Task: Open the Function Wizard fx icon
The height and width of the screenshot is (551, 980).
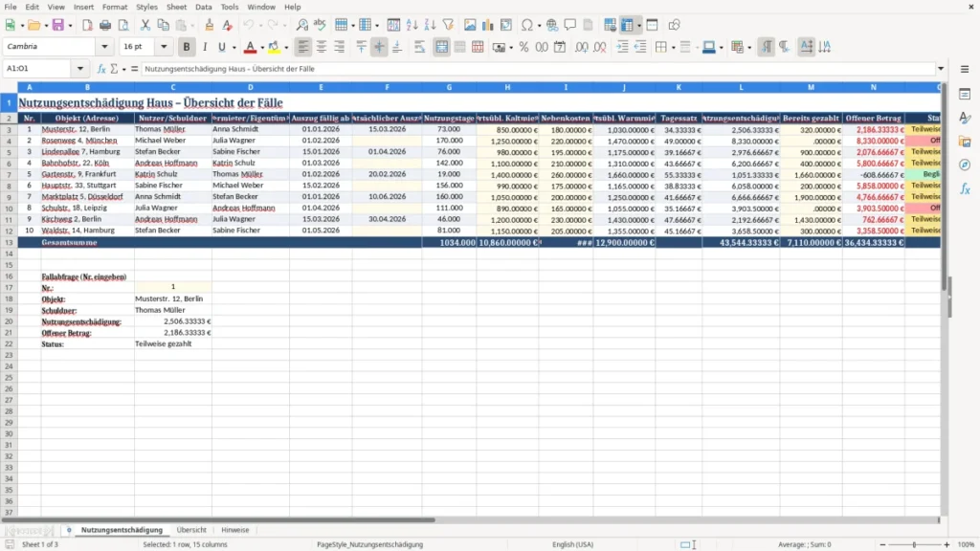Action: tap(101, 69)
